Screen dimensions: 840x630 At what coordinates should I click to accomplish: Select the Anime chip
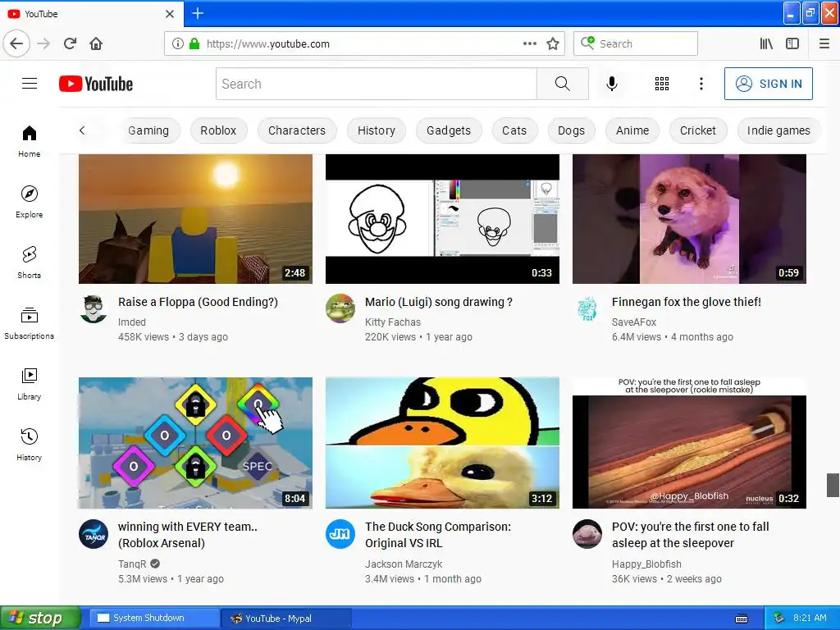[x=632, y=130]
